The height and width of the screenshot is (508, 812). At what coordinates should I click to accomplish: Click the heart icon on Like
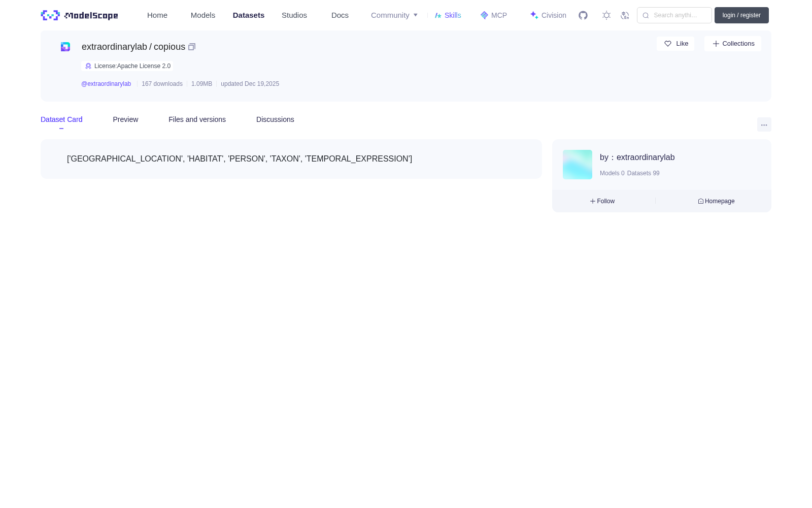tap(668, 44)
